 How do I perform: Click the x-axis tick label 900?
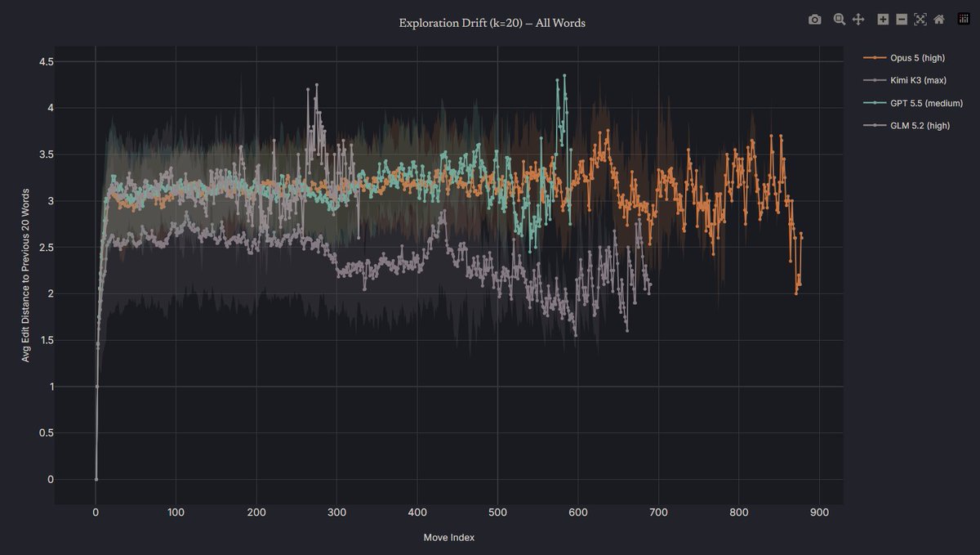point(819,512)
